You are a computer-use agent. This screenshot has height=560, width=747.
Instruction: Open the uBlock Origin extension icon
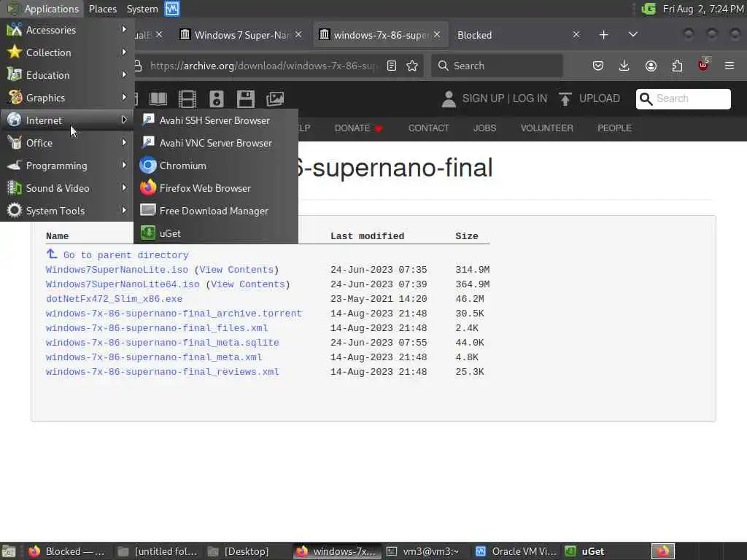pos(704,65)
